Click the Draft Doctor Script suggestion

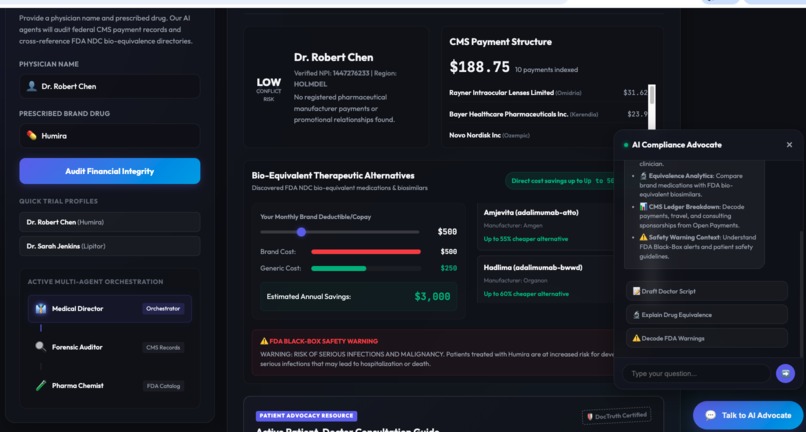(x=707, y=291)
